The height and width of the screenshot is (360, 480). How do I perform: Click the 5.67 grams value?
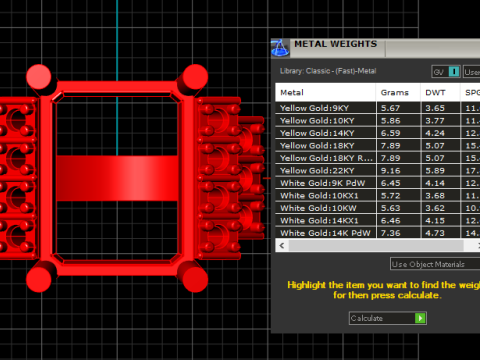[390, 108]
